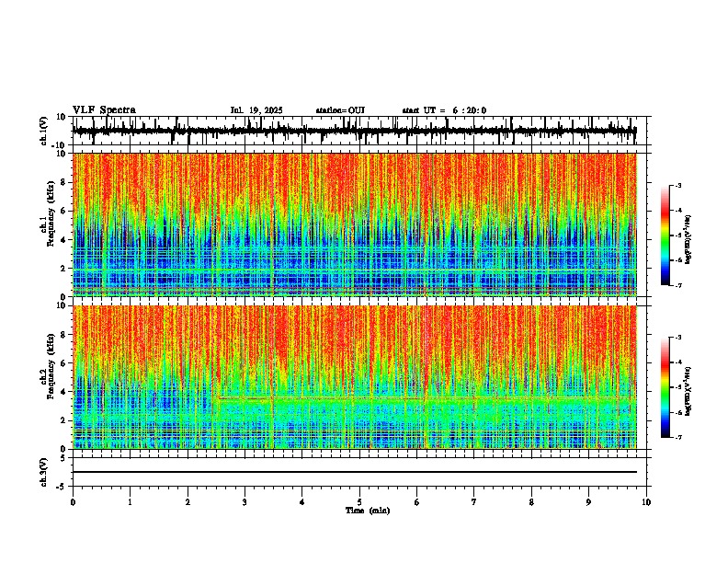This screenshot has width=728, height=563.
Task: Click time axis tick label "7"
Action: click(474, 502)
